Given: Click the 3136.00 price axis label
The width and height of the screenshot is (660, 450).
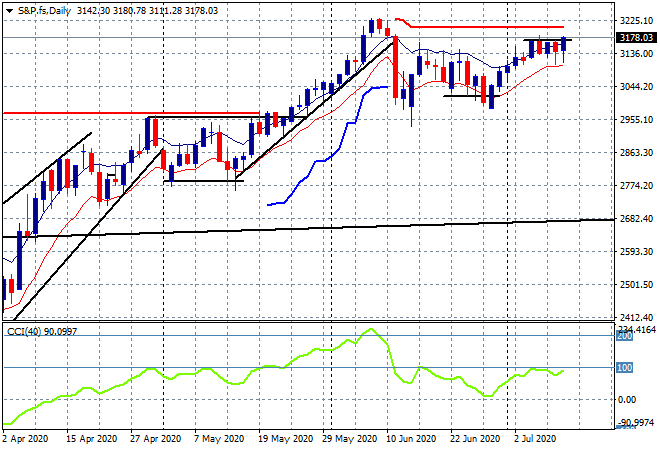Looking at the screenshot, I should click(636, 53).
